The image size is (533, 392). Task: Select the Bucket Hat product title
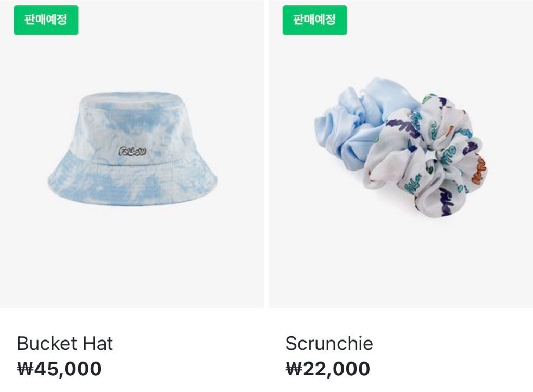[65, 343]
